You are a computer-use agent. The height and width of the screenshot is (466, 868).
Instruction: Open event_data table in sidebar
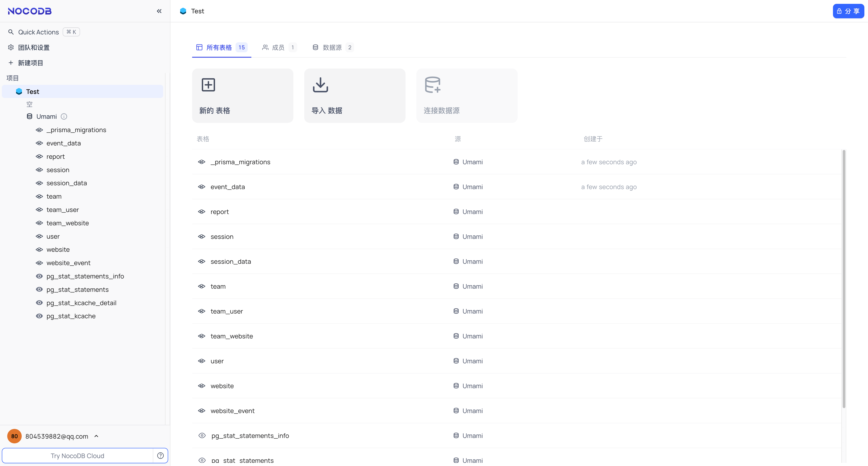[x=63, y=143]
